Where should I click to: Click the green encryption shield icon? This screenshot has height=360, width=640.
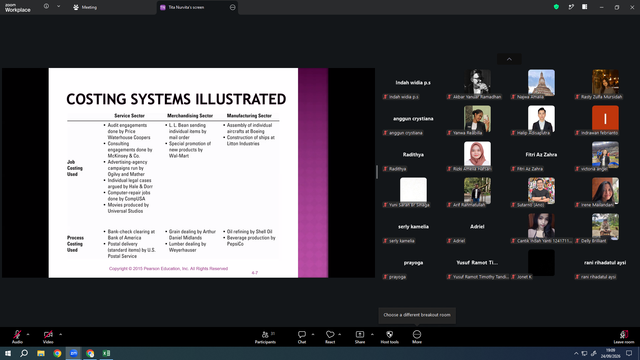point(556,7)
